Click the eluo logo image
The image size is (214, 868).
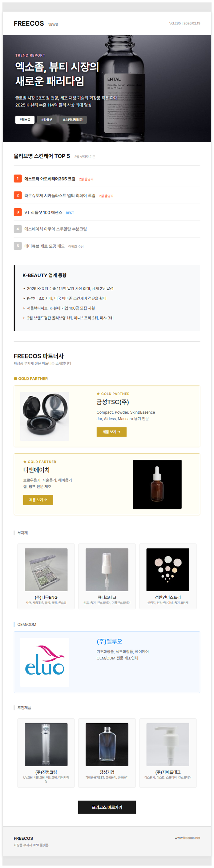click(44, 662)
